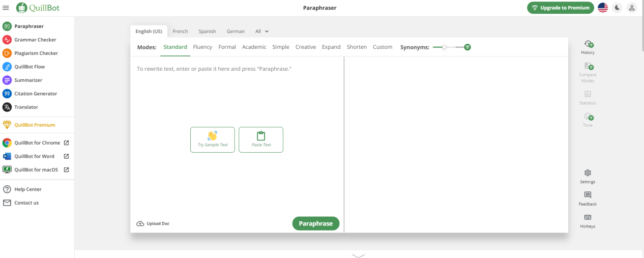Select the Formal mode

227,47
